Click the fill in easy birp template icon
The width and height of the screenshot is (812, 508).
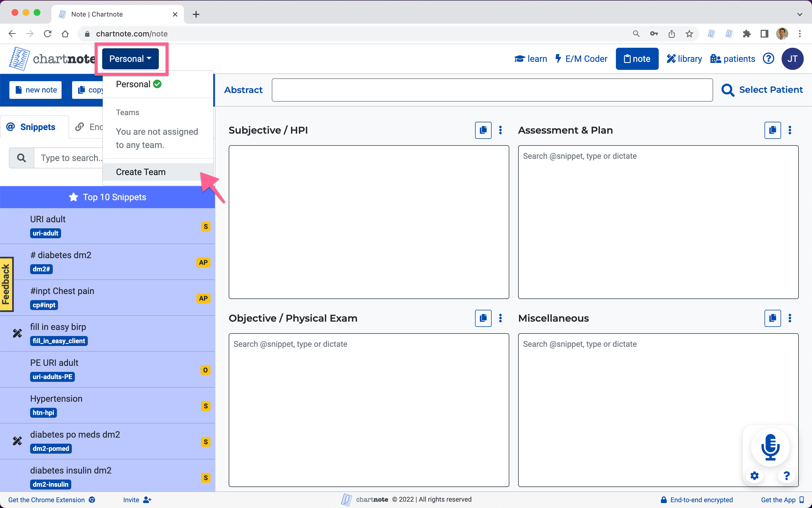point(17,333)
